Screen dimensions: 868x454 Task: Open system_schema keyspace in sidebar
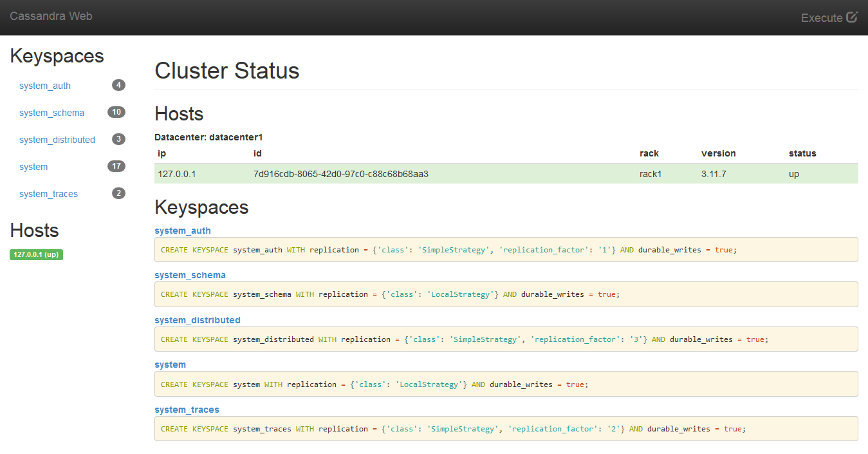[x=51, y=113]
